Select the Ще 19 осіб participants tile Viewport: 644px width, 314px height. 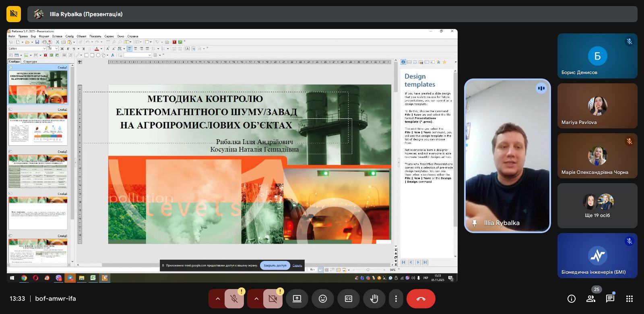coord(597,206)
